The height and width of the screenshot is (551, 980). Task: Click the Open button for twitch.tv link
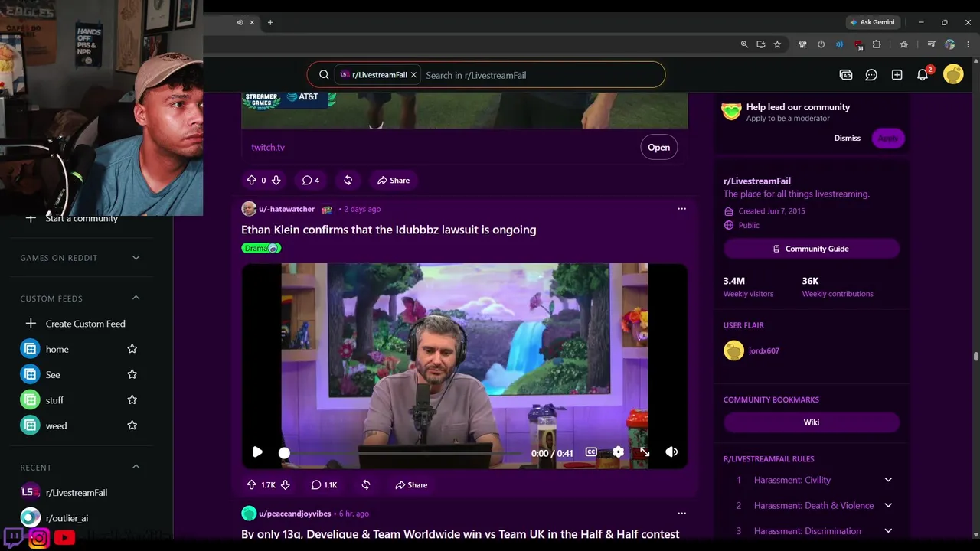(x=658, y=147)
